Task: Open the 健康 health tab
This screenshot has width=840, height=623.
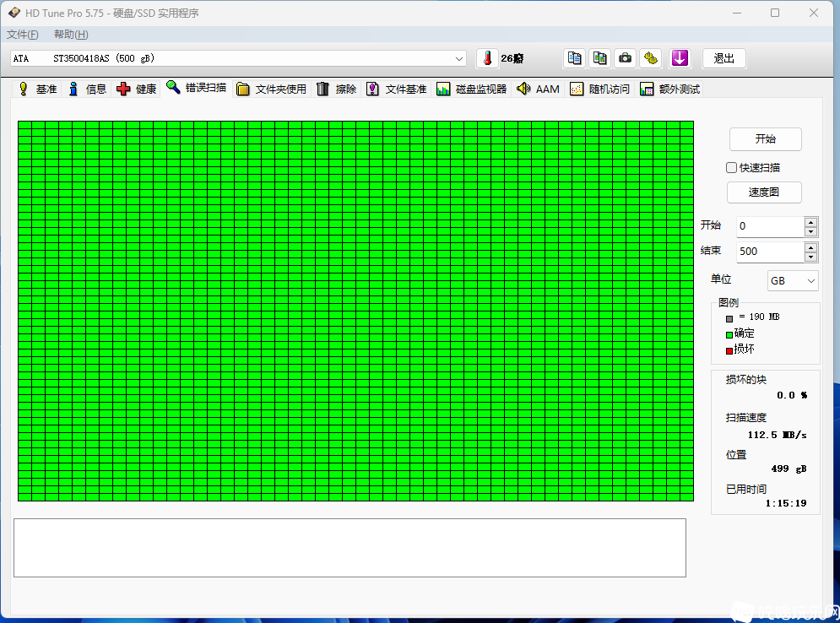Action: point(137,89)
